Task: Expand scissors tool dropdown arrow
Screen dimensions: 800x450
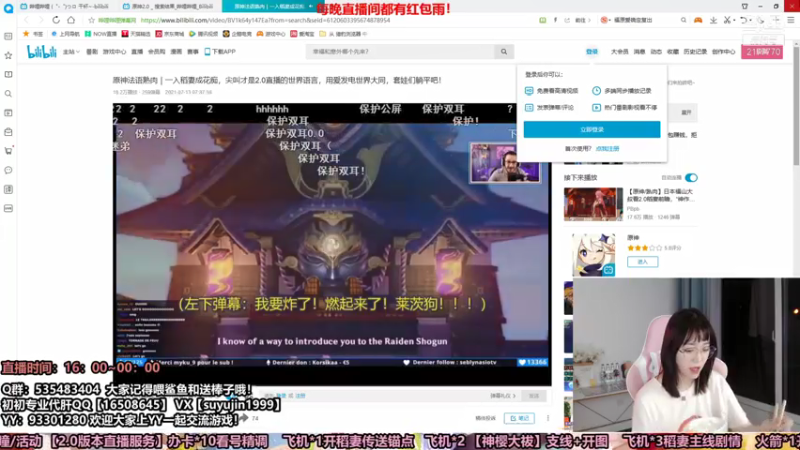Action: point(734,20)
